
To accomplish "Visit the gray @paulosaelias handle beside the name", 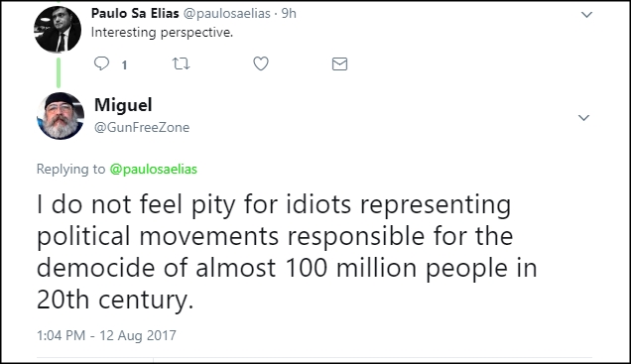I will click(x=227, y=14).
